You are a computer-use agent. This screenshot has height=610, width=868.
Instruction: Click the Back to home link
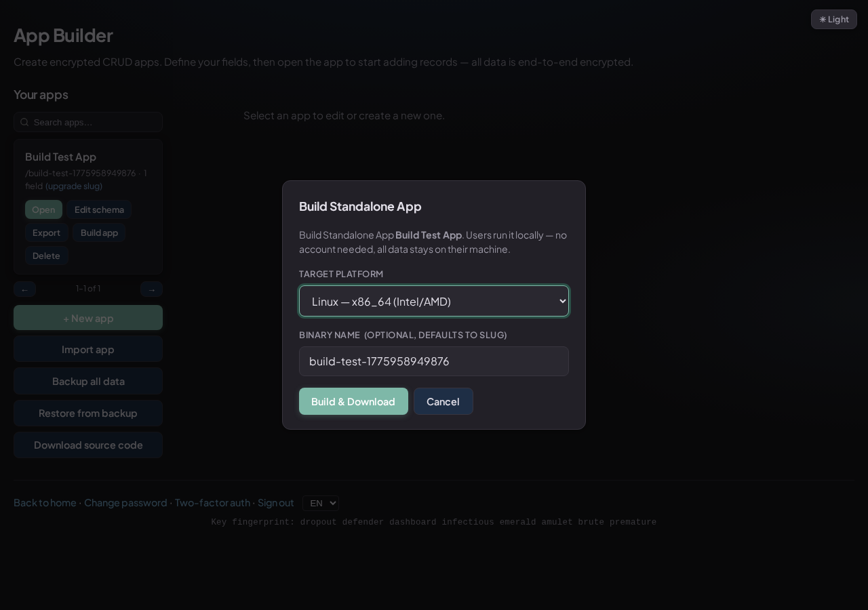click(45, 503)
